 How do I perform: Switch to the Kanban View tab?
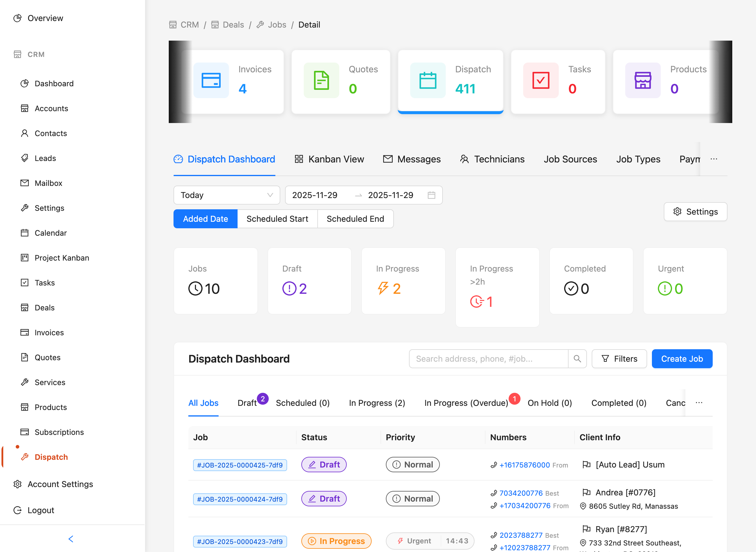[330, 159]
